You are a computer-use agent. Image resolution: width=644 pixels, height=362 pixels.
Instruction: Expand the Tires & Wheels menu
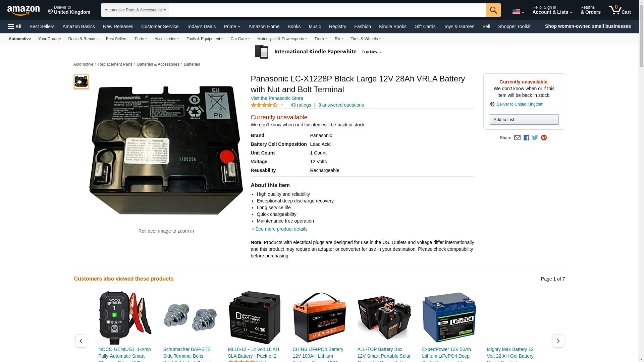(x=366, y=39)
